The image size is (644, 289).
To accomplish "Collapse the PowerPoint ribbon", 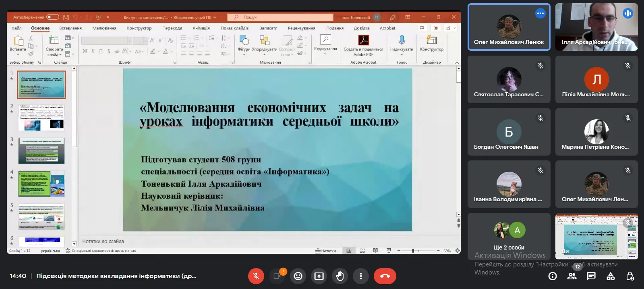I will [457, 62].
